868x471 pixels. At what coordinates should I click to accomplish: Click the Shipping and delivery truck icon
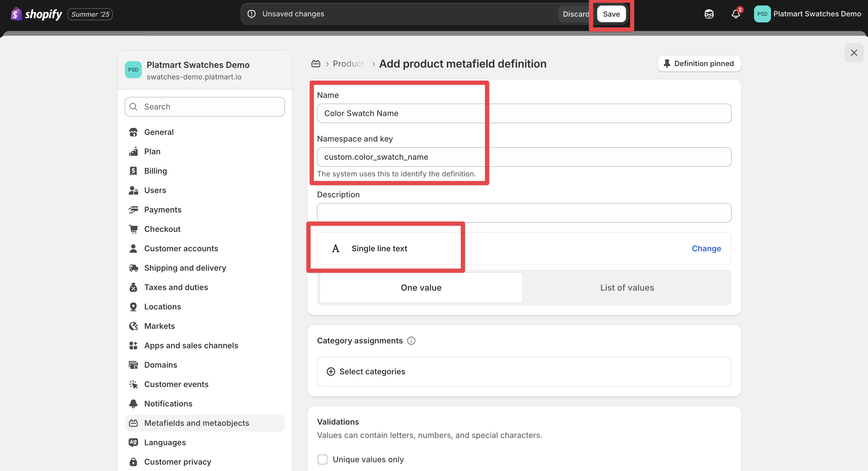point(133,268)
